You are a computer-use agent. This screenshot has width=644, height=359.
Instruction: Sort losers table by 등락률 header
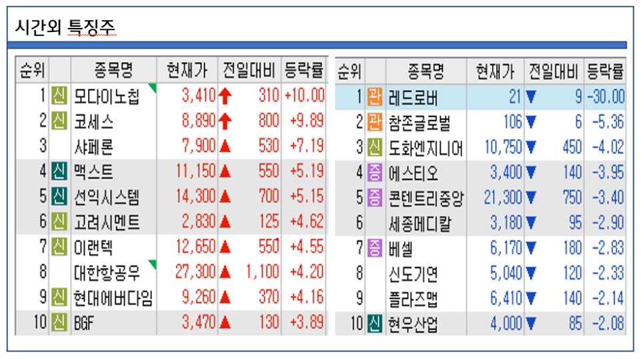click(605, 71)
